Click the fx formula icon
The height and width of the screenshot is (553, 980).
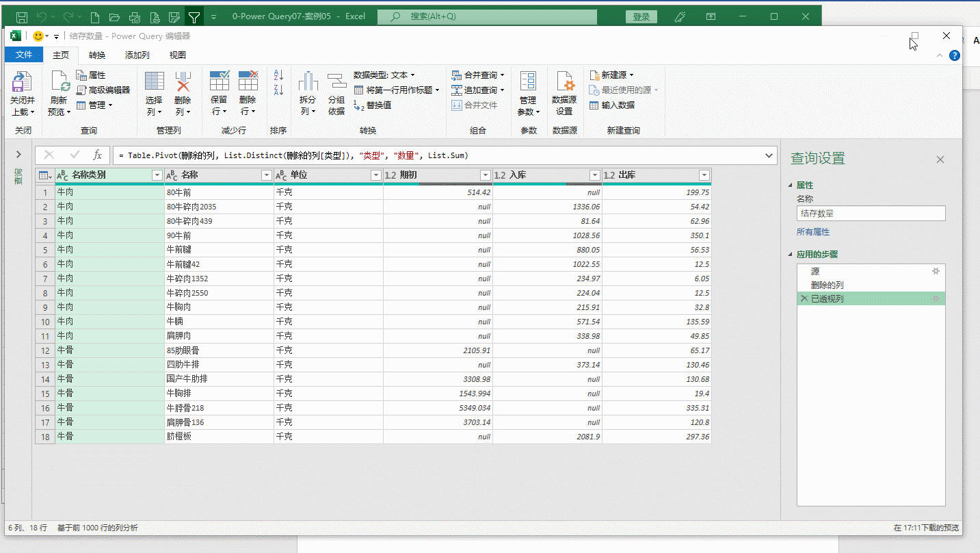point(97,155)
